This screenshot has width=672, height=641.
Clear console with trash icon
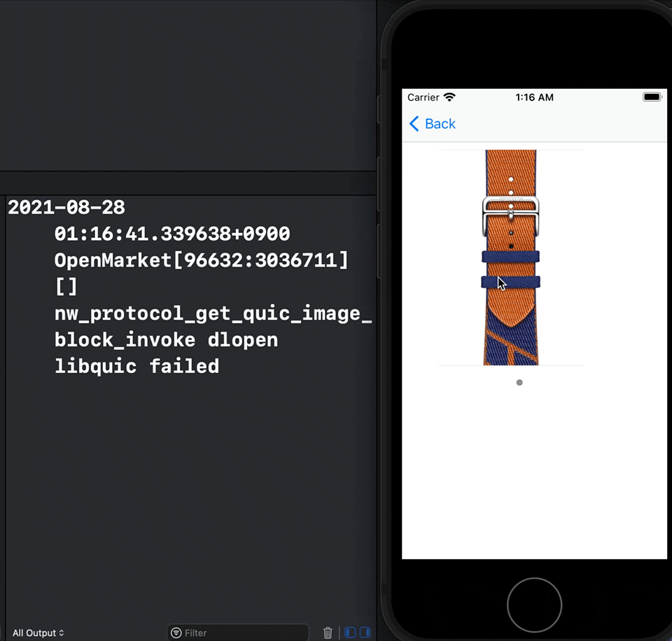coord(328,633)
